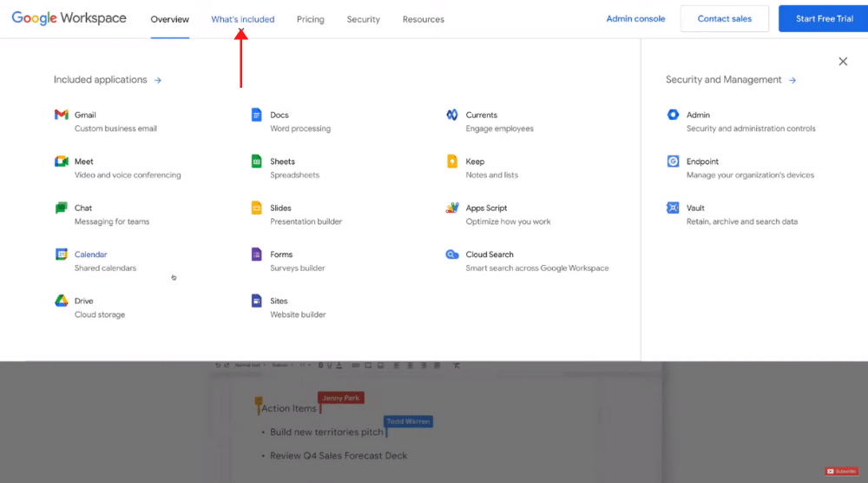Image resolution: width=868 pixels, height=483 pixels.
Task: Click the purple Forms icon
Action: point(256,255)
